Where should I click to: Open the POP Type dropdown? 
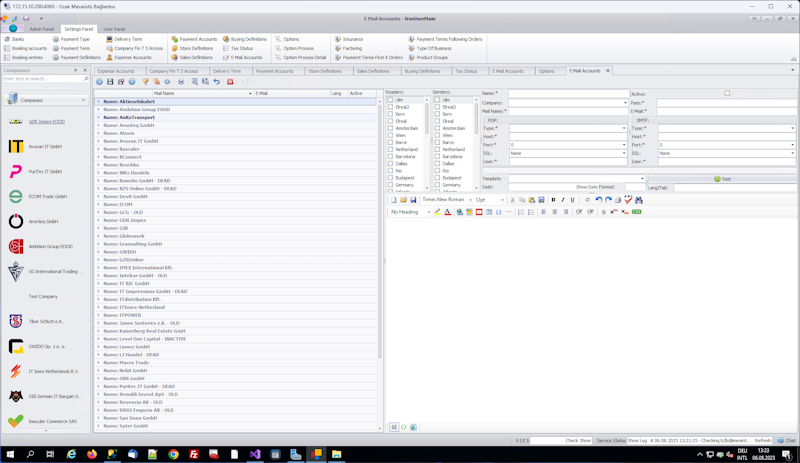[x=623, y=128]
